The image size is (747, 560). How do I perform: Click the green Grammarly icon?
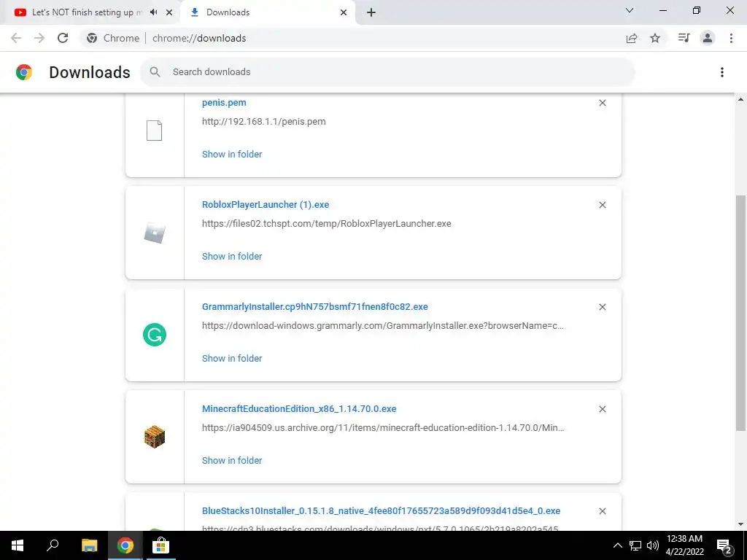155,335
